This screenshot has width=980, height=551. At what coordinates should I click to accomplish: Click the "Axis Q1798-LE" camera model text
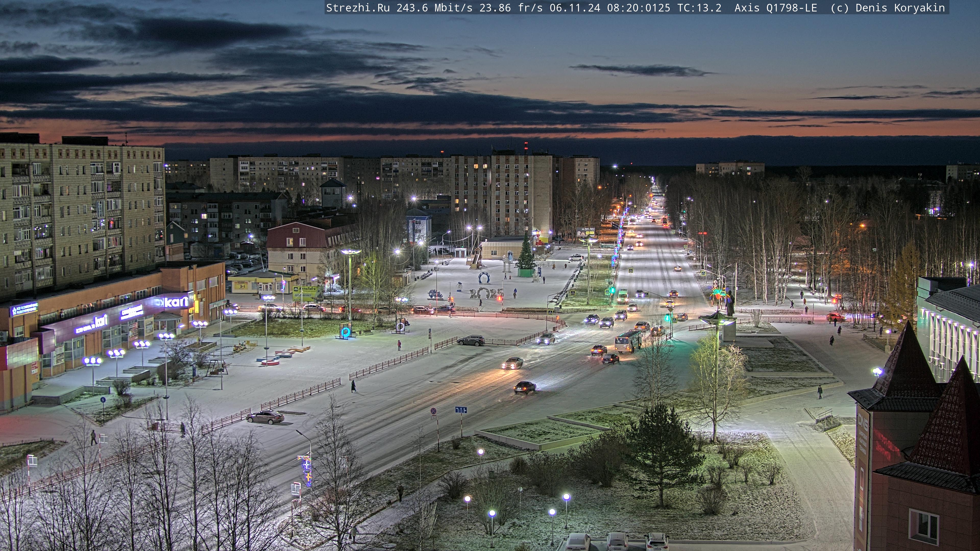776,8
